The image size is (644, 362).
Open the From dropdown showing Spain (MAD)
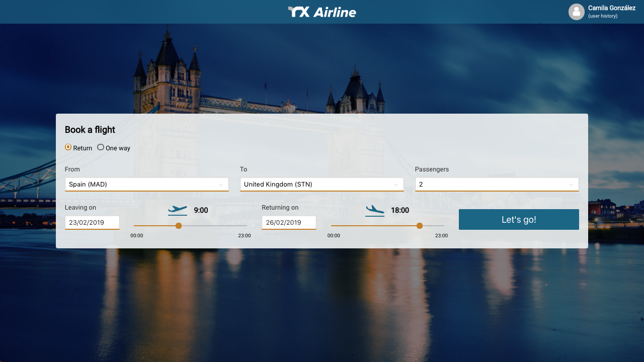(x=146, y=185)
